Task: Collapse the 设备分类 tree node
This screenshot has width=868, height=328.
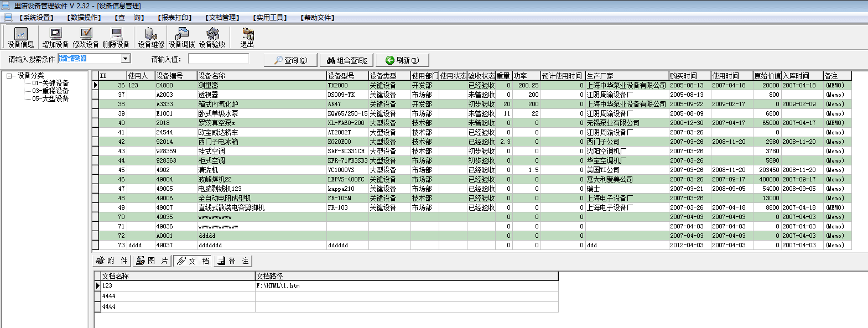Action: click(x=9, y=76)
